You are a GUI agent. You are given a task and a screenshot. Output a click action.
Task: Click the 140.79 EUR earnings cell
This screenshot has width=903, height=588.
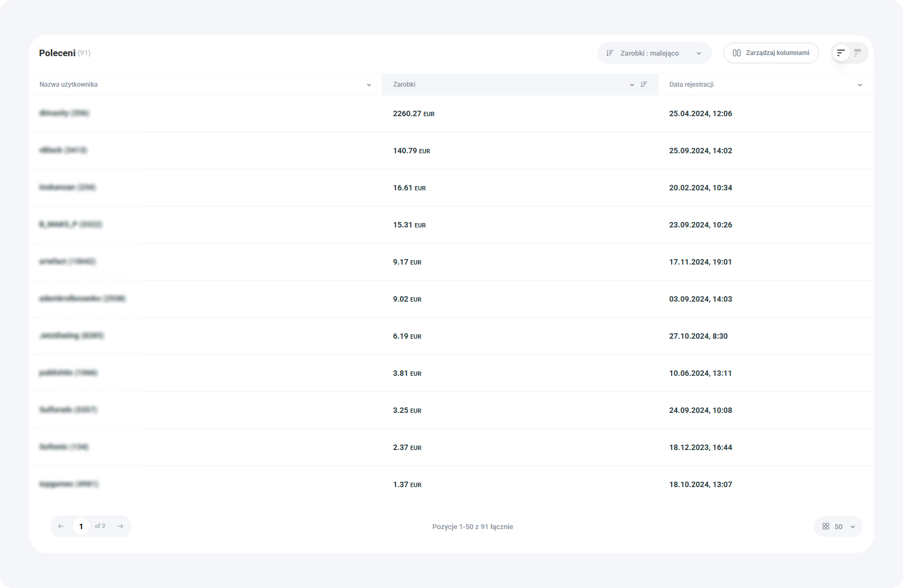click(411, 151)
